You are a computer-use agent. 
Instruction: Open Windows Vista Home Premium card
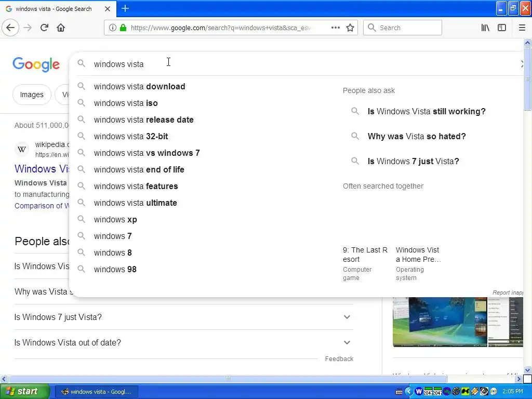click(x=418, y=263)
